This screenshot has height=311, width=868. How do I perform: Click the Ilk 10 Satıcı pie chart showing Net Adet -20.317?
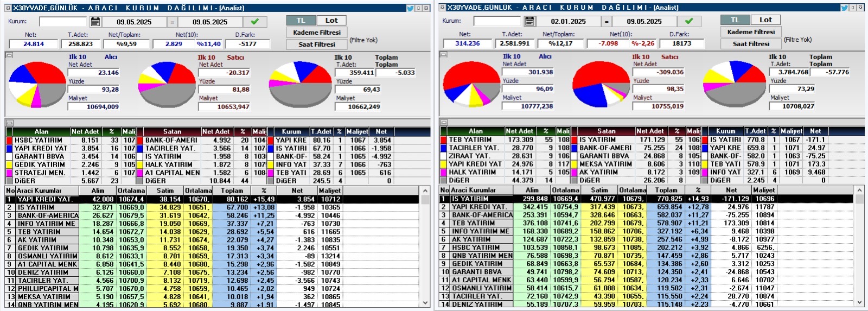click(x=167, y=85)
